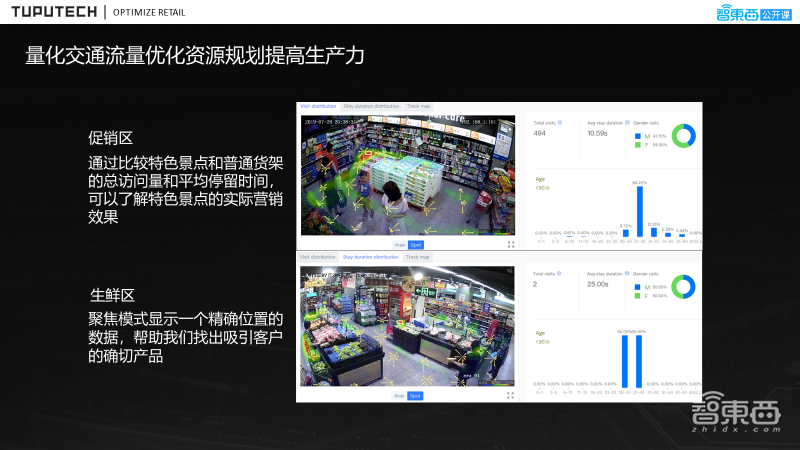Click info icon beside Total visits 494
The width and height of the screenshot is (800, 450).
[560, 122]
